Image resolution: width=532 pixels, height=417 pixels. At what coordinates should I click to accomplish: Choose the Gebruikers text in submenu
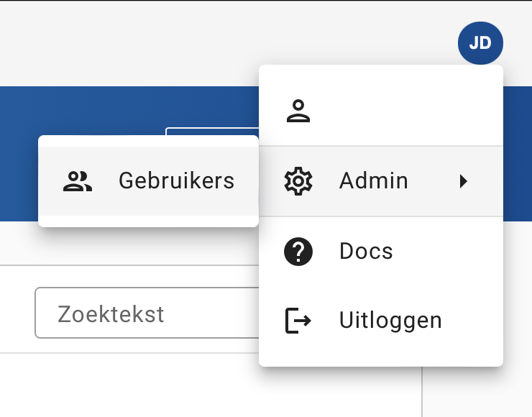pyautogui.click(x=177, y=181)
